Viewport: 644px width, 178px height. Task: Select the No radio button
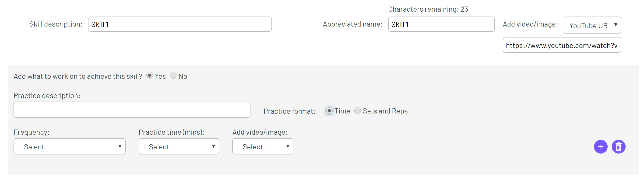pos(173,75)
